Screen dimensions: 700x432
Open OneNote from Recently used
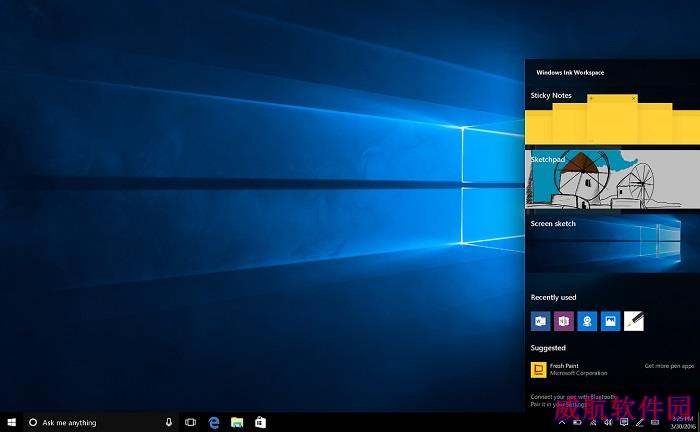click(564, 321)
